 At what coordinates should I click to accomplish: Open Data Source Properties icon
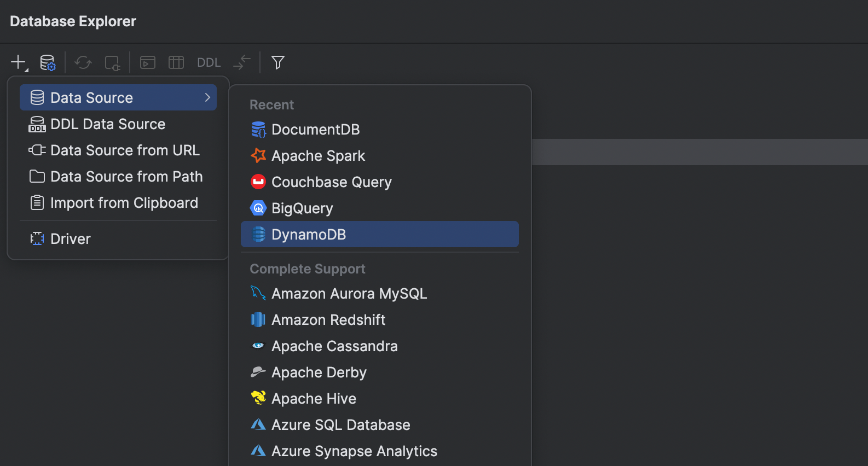(48, 62)
